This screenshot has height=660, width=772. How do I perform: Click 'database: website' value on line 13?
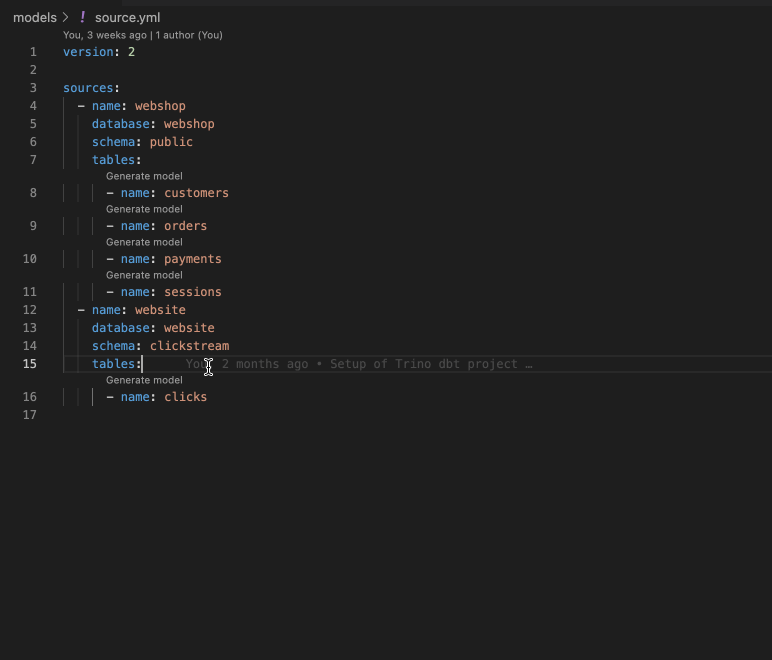(189, 328)
